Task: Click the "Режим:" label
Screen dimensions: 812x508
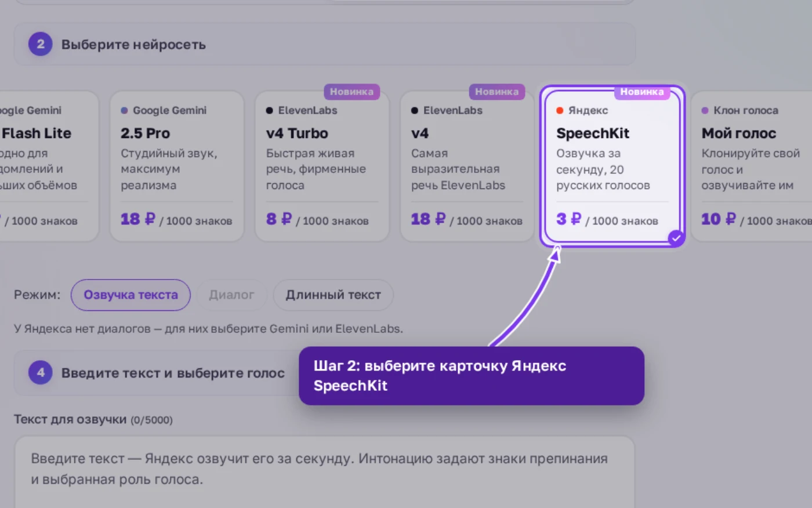Action: pos(37,295)
